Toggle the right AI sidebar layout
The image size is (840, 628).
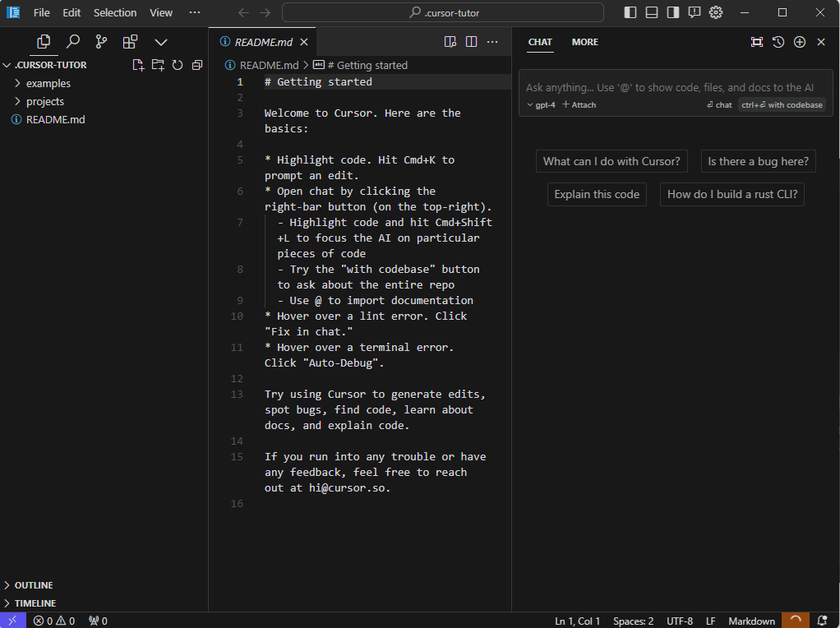(x=673, y=12)
